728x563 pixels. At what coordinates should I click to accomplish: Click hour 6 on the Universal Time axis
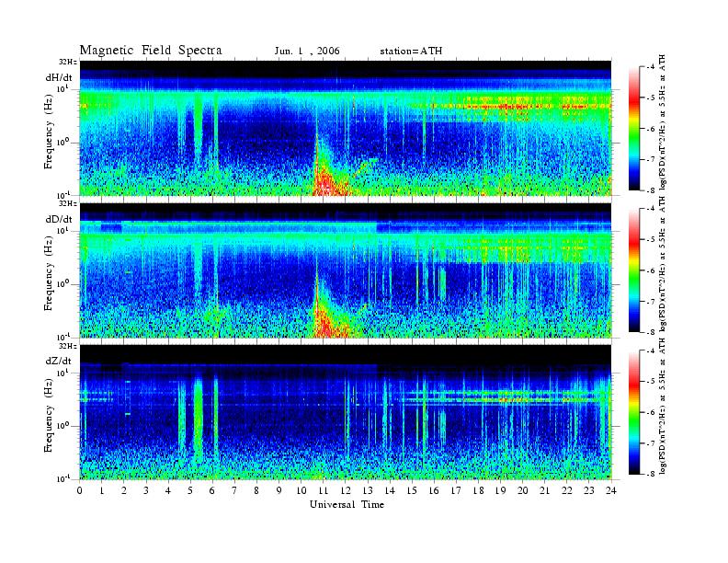[212, 490]
